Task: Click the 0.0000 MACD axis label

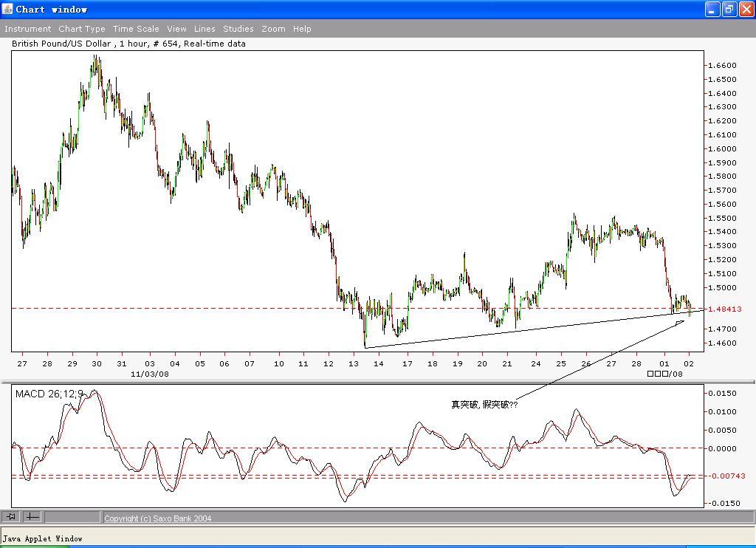Action: [x=722, y=448]
